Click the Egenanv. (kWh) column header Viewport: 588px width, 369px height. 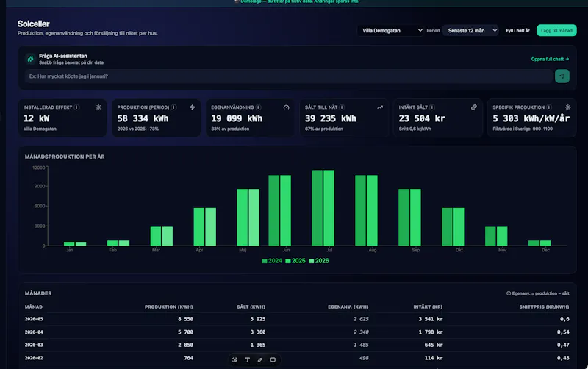click(x=348, y=307)
